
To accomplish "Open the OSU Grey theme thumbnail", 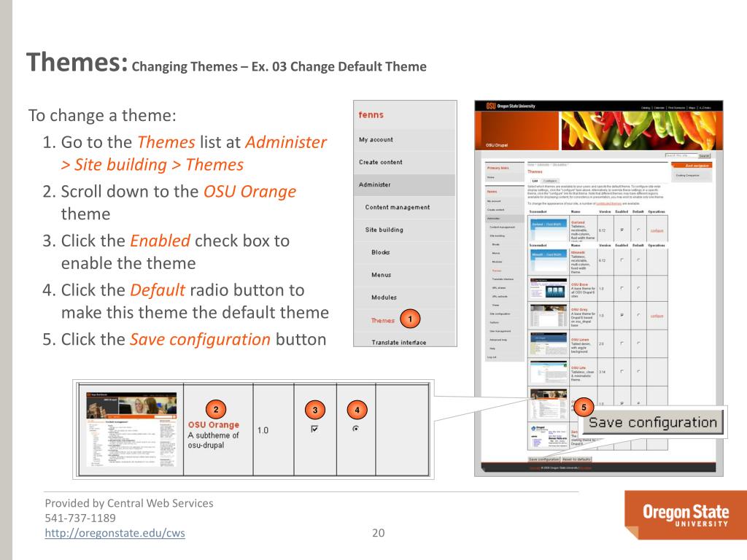I will [549, 315].
